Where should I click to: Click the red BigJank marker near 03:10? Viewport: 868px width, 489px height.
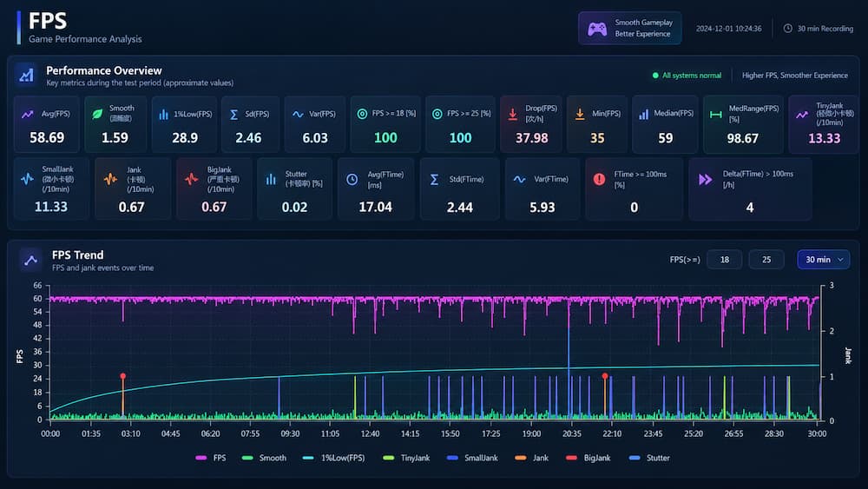tap(123, 376)
